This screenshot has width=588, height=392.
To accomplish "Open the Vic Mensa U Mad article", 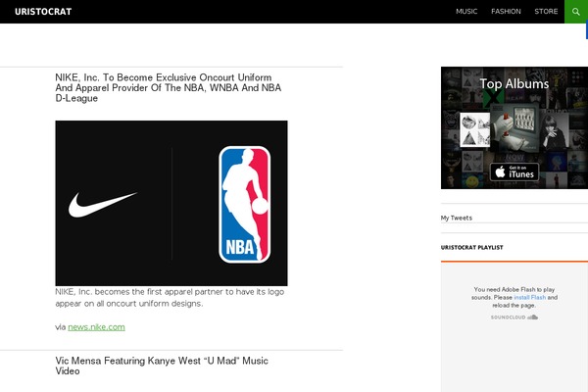I will coord(162,366).
